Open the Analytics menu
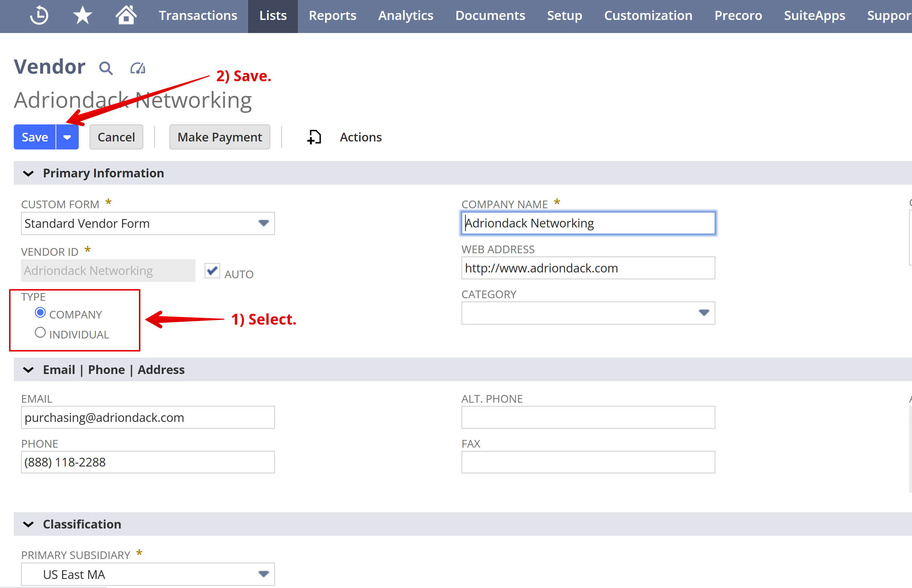Image resolution: width=912 pixels, height=588 pixels. pos(406,16)
